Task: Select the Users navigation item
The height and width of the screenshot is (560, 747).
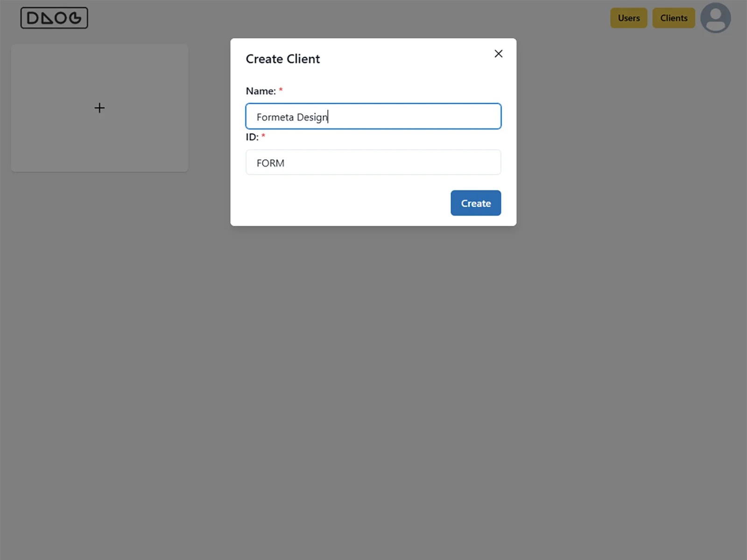Action: pyautogui.click(x=628, y=18)
